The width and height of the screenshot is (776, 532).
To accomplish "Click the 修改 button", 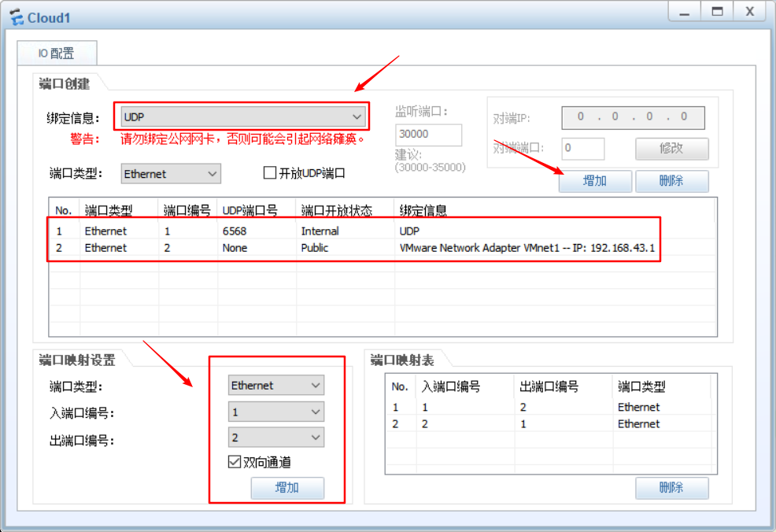I will [x=671, y=149].
